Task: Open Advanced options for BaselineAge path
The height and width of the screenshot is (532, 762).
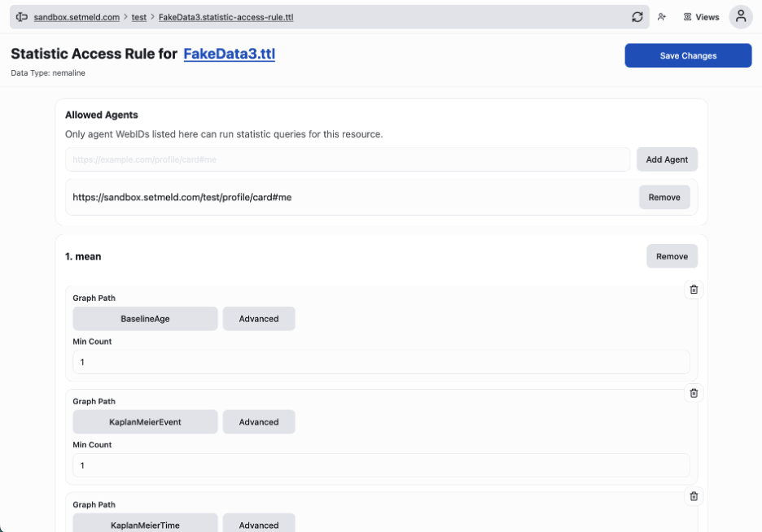Action: coord(259,319)
